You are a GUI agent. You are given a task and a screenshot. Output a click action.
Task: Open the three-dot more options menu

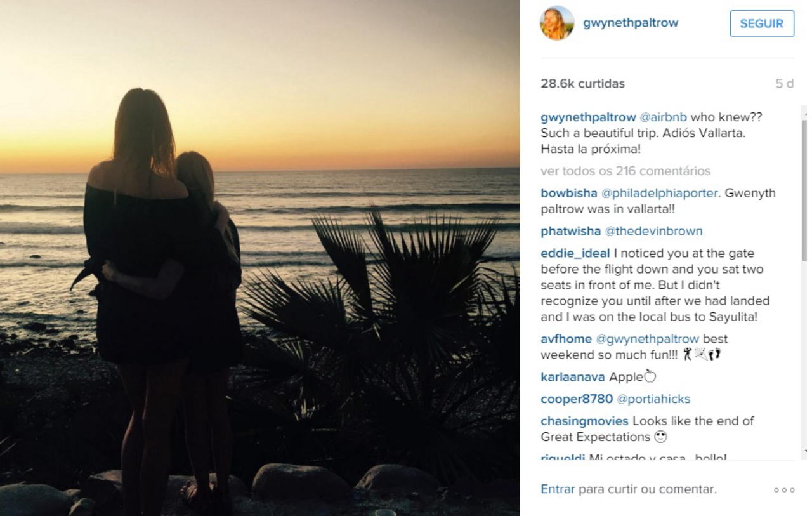click(x=784, y=490)
